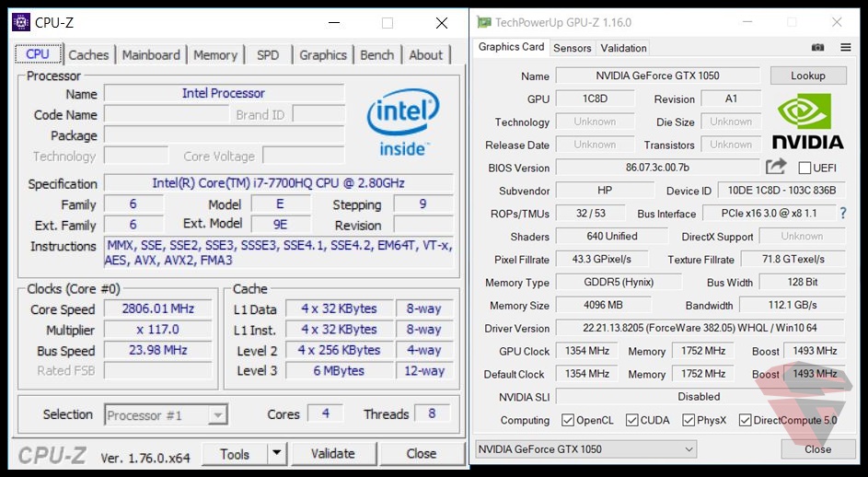Click the BIOS export share icon
868x477 pixels.
(776, 167)
